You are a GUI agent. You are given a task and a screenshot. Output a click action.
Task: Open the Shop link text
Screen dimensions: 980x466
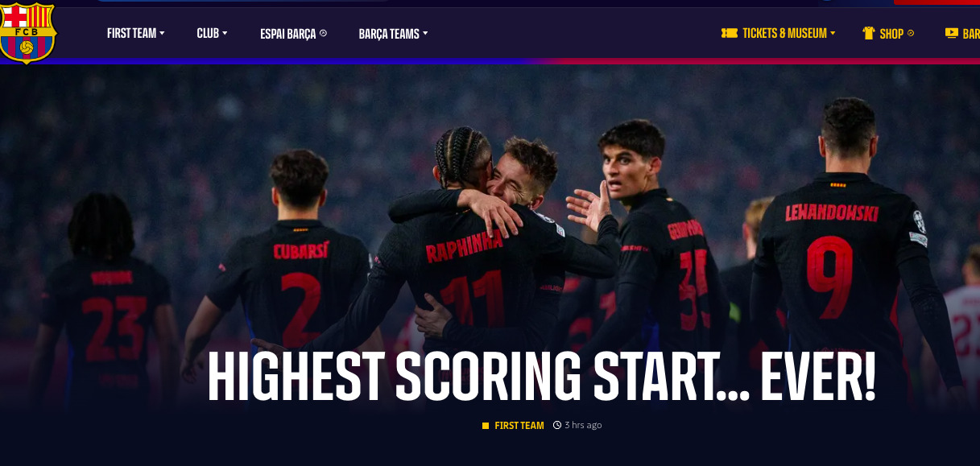click(x=891, y=34)
